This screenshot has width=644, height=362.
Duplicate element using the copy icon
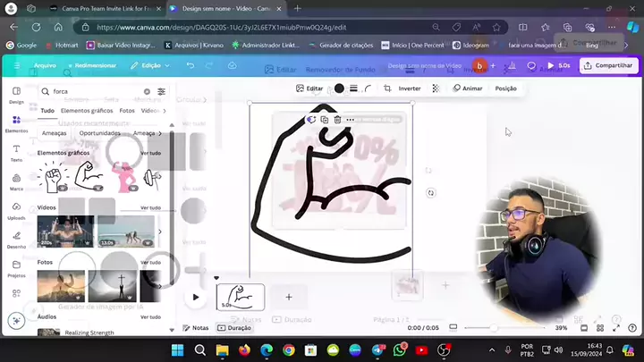click(324, 119)
